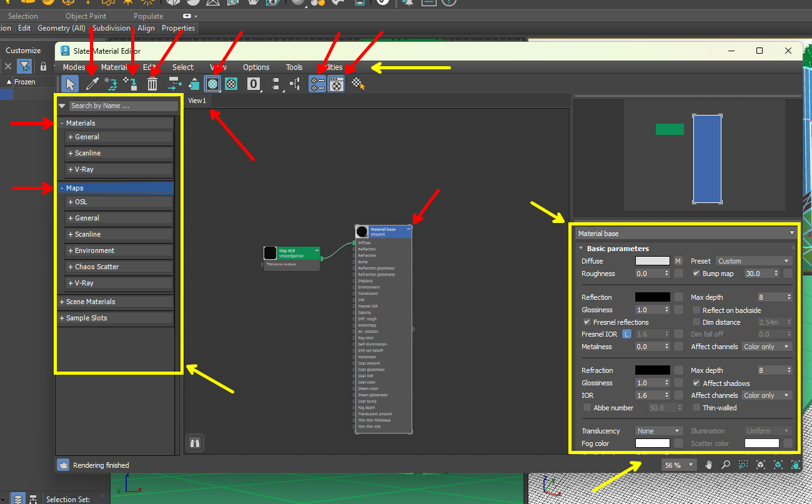Expand the Scene Materials group
Screen dimensions: 812x504
pyautogui.click(x=115, y=302)
